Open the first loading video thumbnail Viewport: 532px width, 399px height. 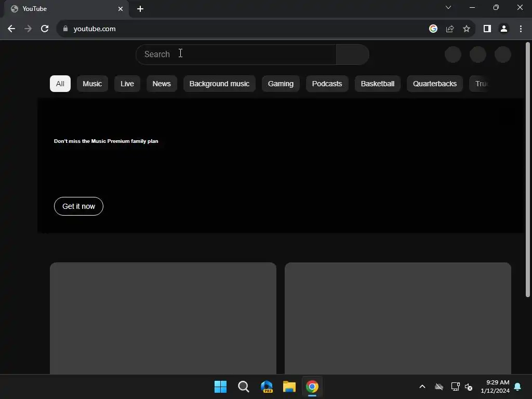163,318
